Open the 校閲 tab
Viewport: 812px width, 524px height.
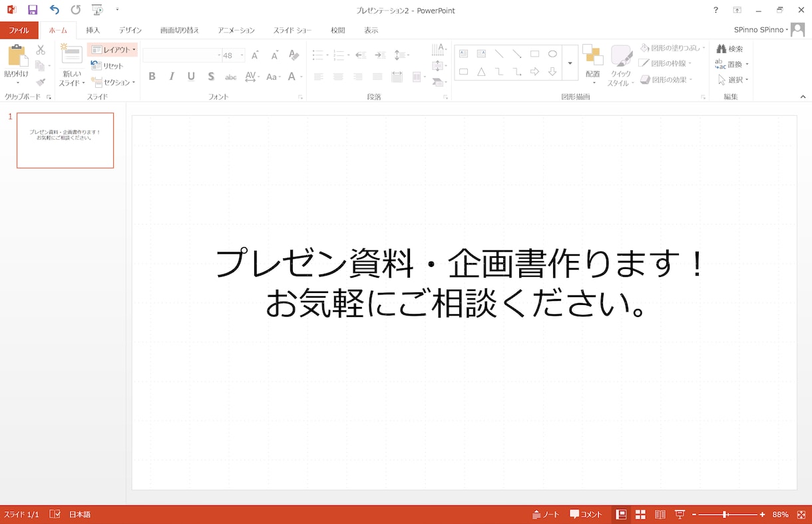click(338, 31)
